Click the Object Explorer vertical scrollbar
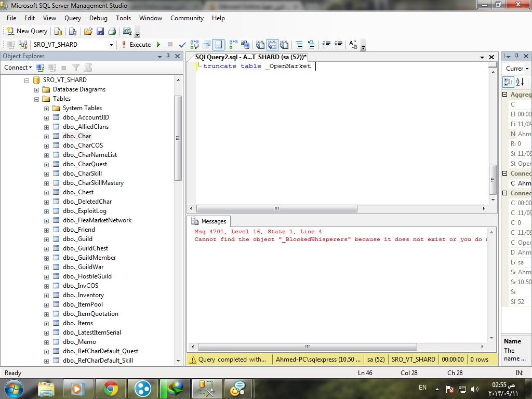 [x=178, y=138]
